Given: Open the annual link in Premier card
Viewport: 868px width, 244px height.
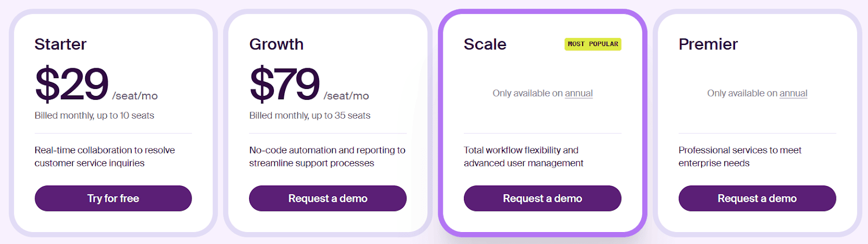Looking at the screenshot, I should pyautogui.click(x=794, y=93).
